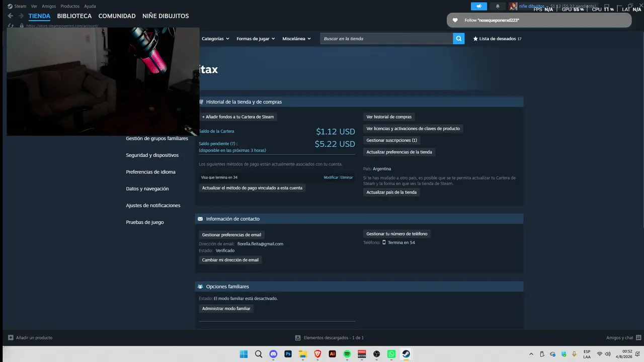Image resolution: width=644 pixels, height=362 pixels.
Task: Click the Saldo pendiente (7) link
Action: [x=218, y=144]
